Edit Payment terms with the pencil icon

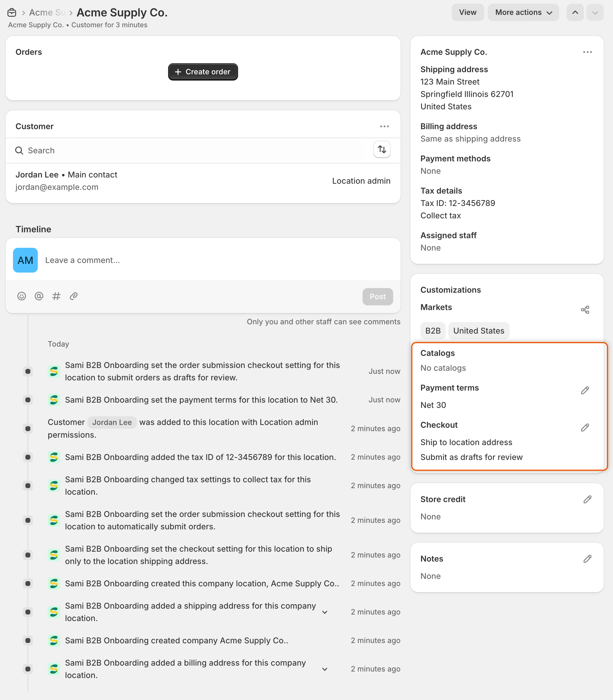click(x=585, y=390)
